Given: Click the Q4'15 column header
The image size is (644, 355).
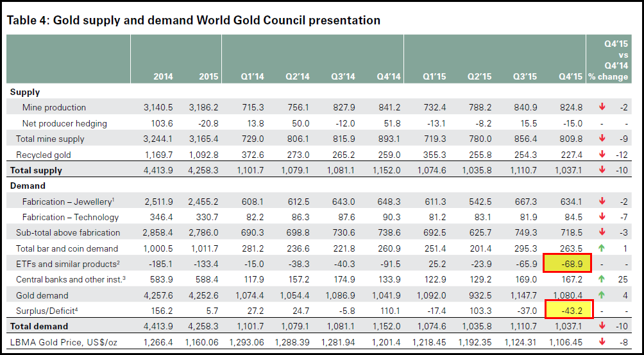Looking at the screenshot, I should (x=570, y=77).
